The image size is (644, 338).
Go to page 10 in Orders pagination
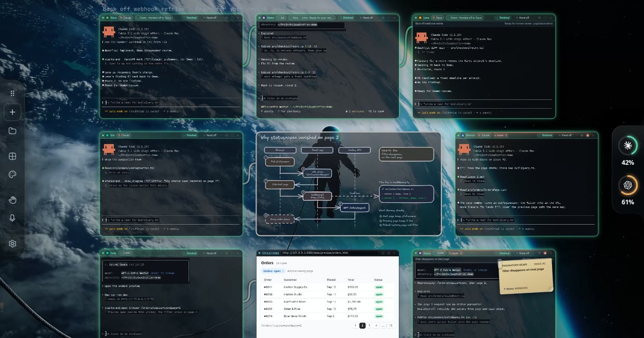pyautogui.click(x=391, y=326)
